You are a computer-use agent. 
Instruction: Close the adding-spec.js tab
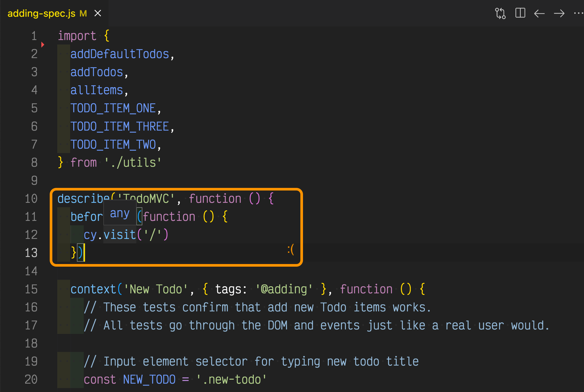[97, 13]
